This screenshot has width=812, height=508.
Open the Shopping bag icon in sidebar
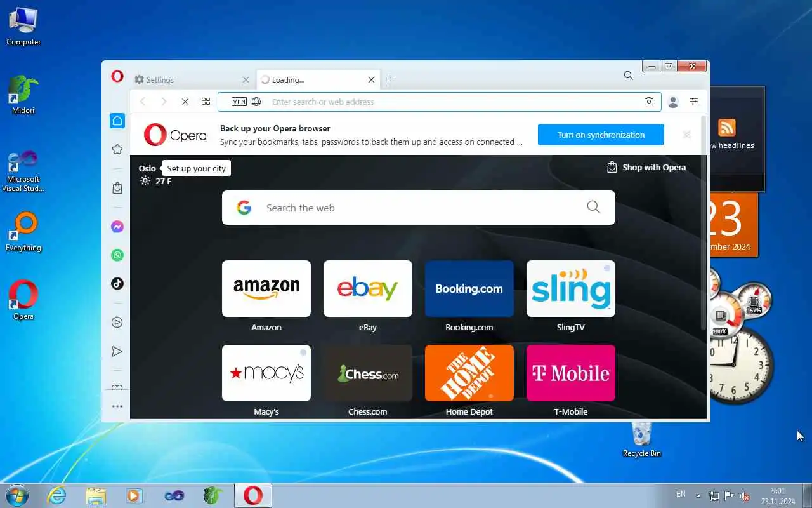(117, 188)
